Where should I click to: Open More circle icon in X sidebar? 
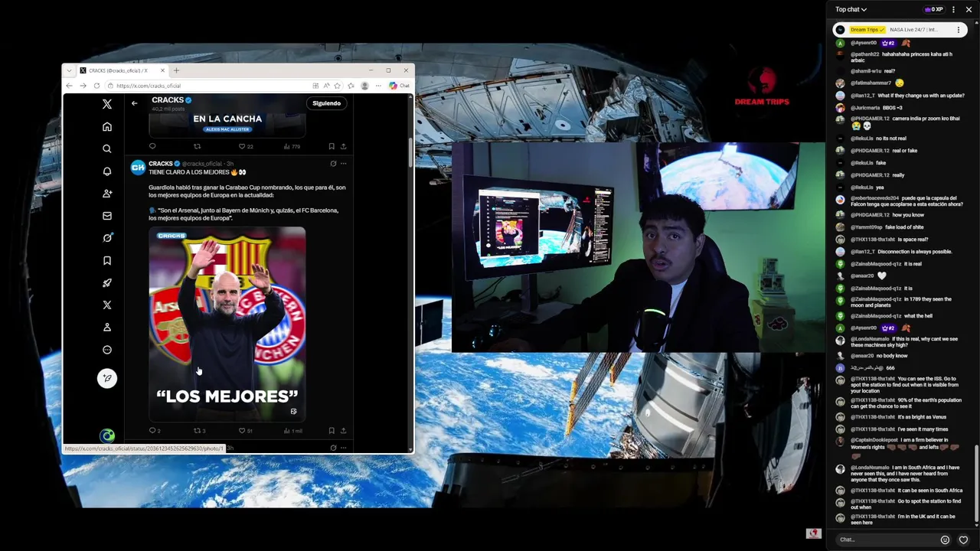pos(107,350)
